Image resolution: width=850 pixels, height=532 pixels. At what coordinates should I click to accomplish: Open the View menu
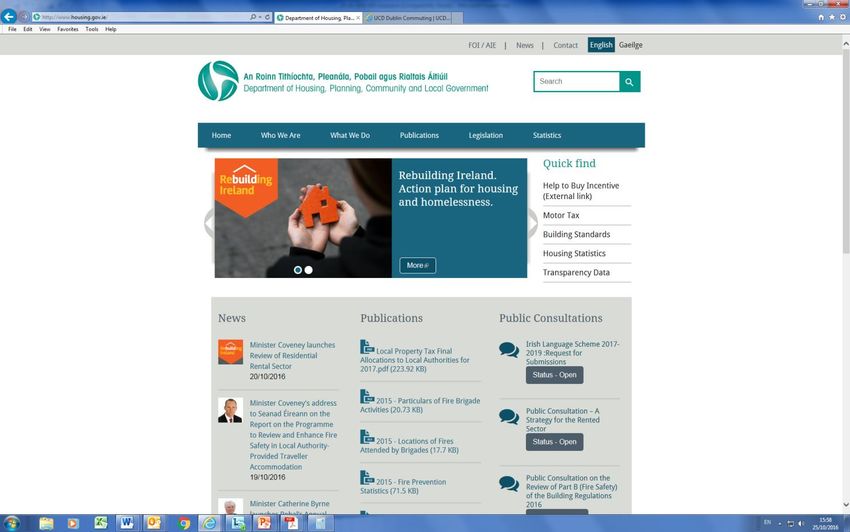[45, 29]
